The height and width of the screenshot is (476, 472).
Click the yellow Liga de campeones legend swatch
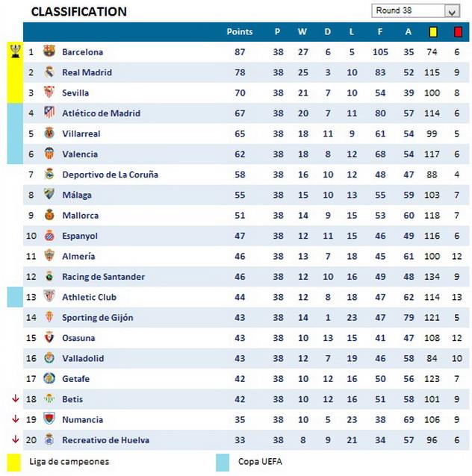tap(13, 462)
